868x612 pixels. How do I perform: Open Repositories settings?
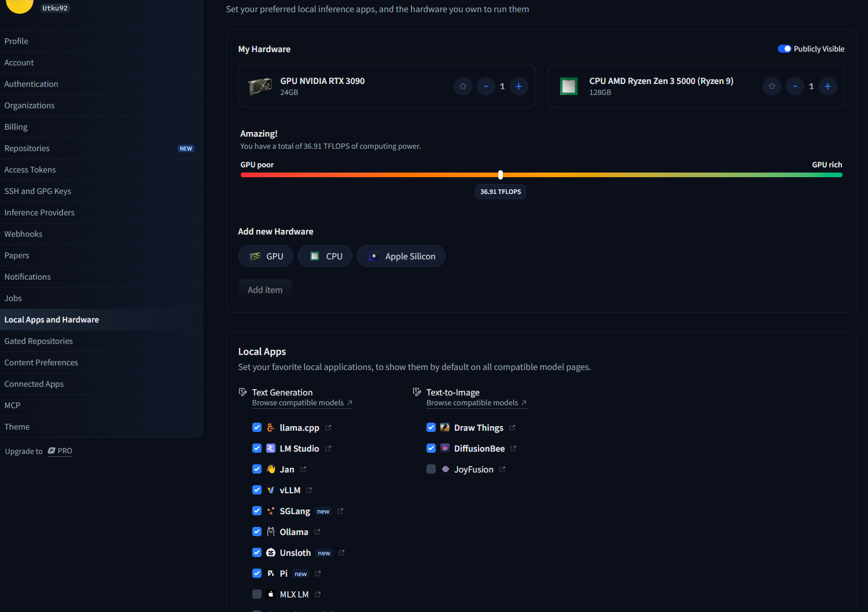point(101,148)
